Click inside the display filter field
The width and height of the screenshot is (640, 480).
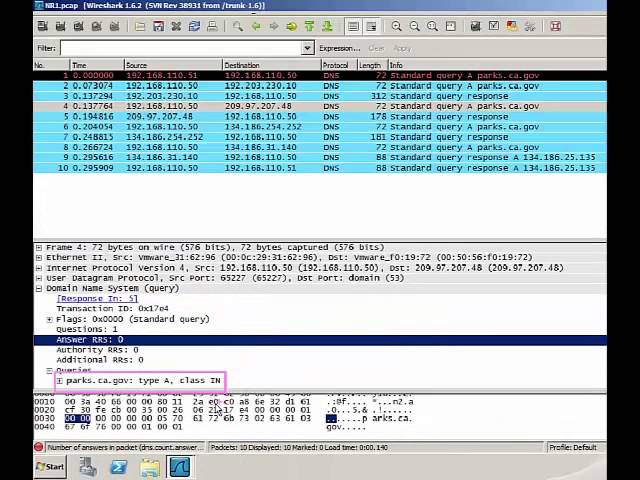pyautogui.click(x=180, y=48)
